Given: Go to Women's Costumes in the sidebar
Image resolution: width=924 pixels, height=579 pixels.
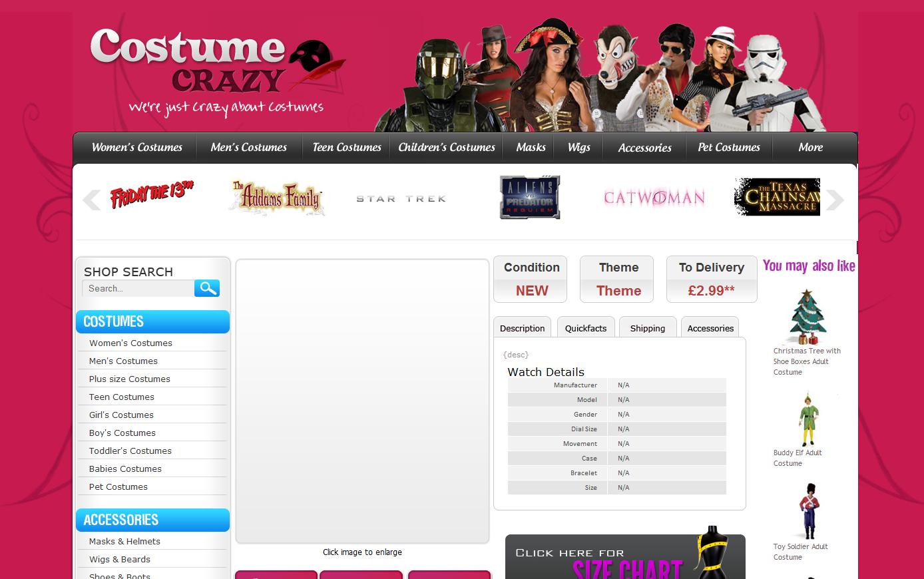Looking at the screenshot, I should click(130, 343).
